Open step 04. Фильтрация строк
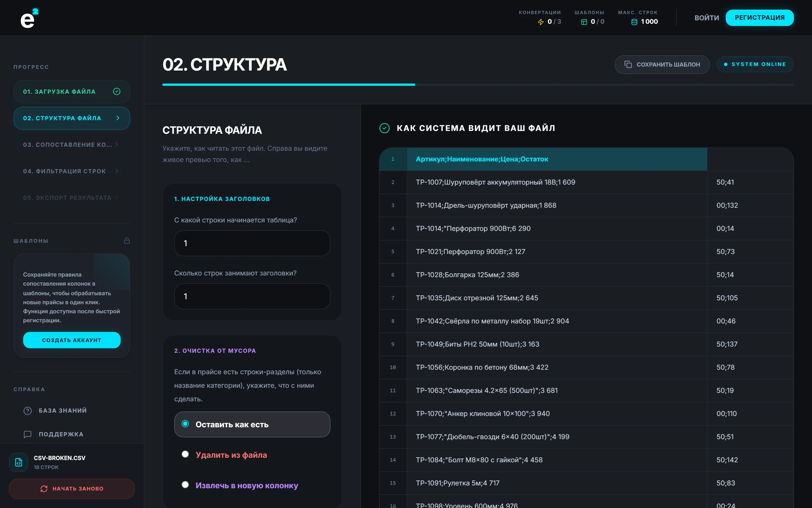This screenshot has width=812, height=508. (72, 171)
